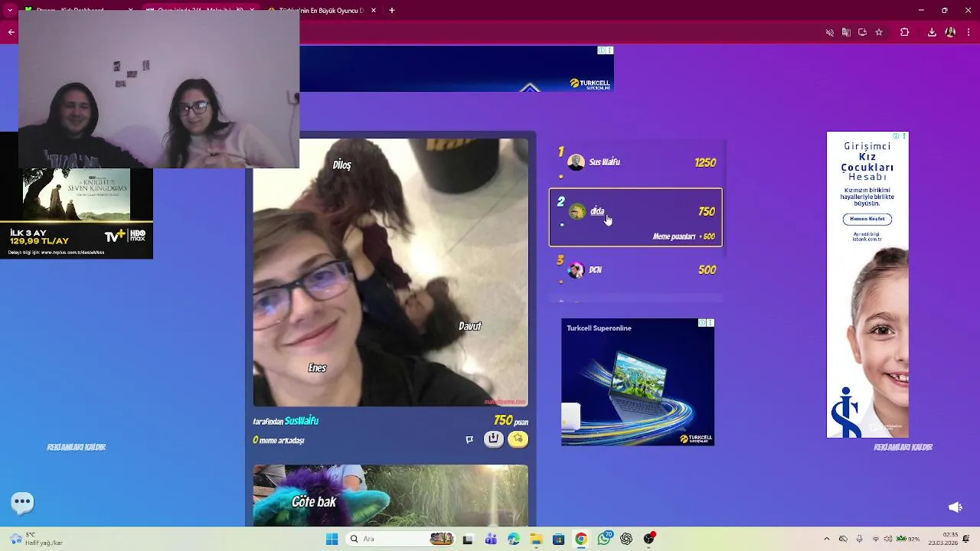The image size is (980, 551).
Task: Click the meme image with Enes caption
Action: pyautogui.click(x=390, y=272)
